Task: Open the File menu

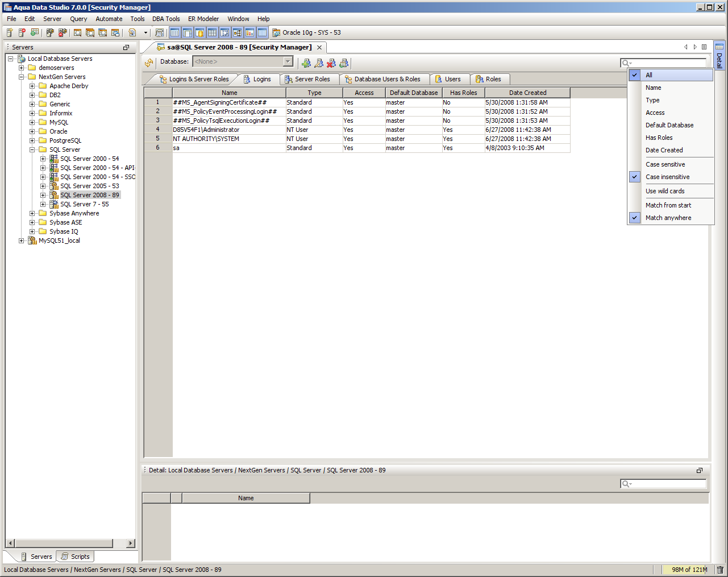Action: (x=11, y=19)
